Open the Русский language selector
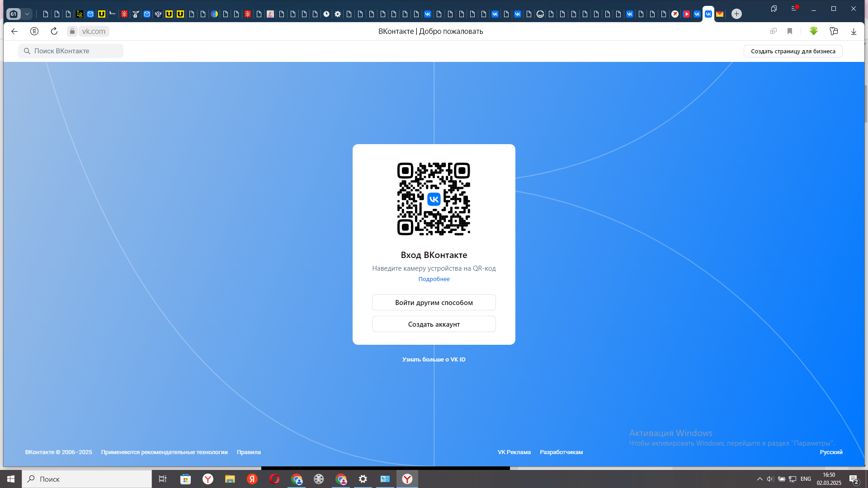Image resolution: width=868 pixels, height=488 pixels. pyautogui.click(x=831, y=452)
